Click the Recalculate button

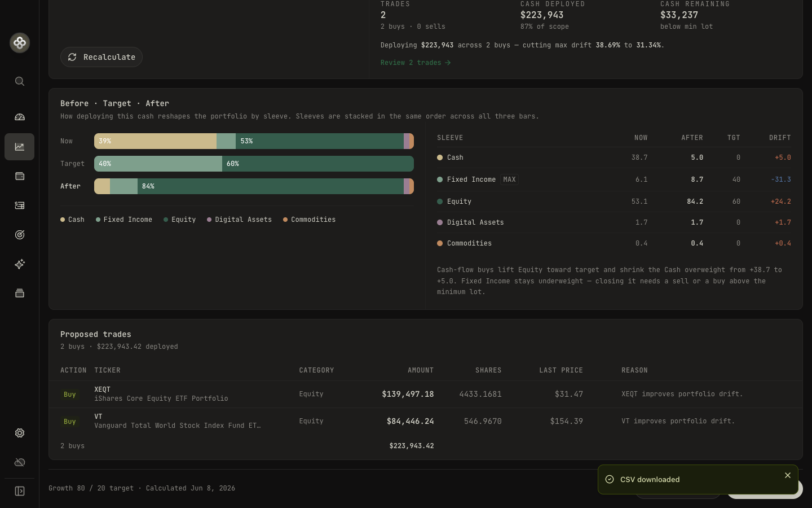[x=101, y=57]
